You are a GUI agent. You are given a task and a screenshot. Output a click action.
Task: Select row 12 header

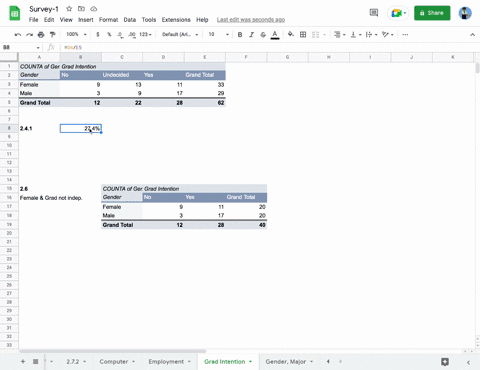click(x=9, y=163)
